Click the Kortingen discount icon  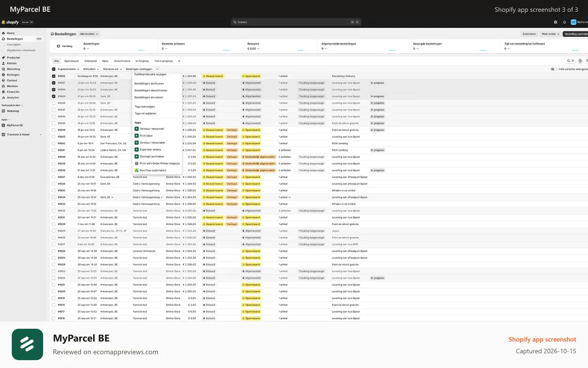[3, 75]
